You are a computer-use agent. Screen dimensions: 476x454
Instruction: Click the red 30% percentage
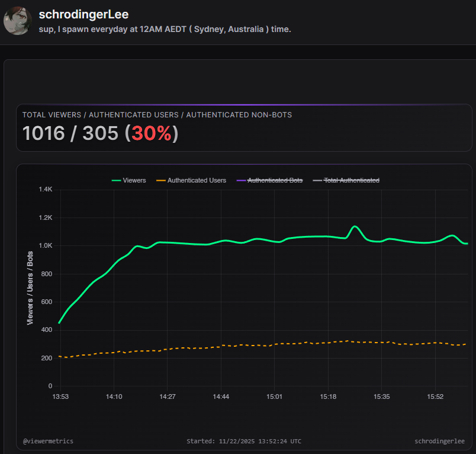[152, 133]
